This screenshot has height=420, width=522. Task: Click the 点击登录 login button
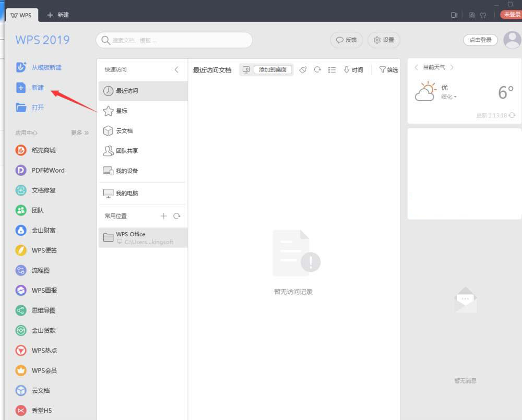tap(480, 40)
